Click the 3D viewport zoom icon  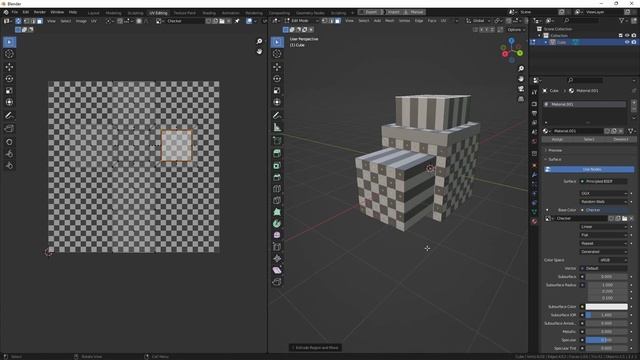pyautogui.click(x=521, y=69)
